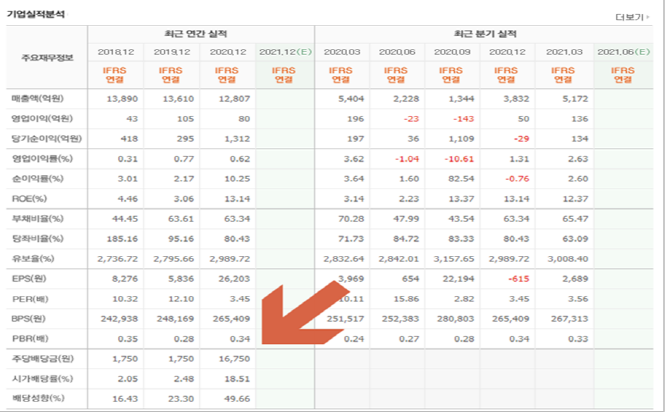Select the 2018.12 column header
This screenshot has height=412, width=665.
[116, 52]
